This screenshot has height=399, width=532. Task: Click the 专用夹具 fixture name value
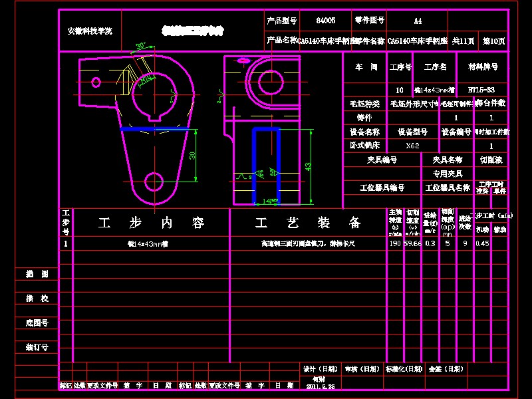[x=448, y=174]
